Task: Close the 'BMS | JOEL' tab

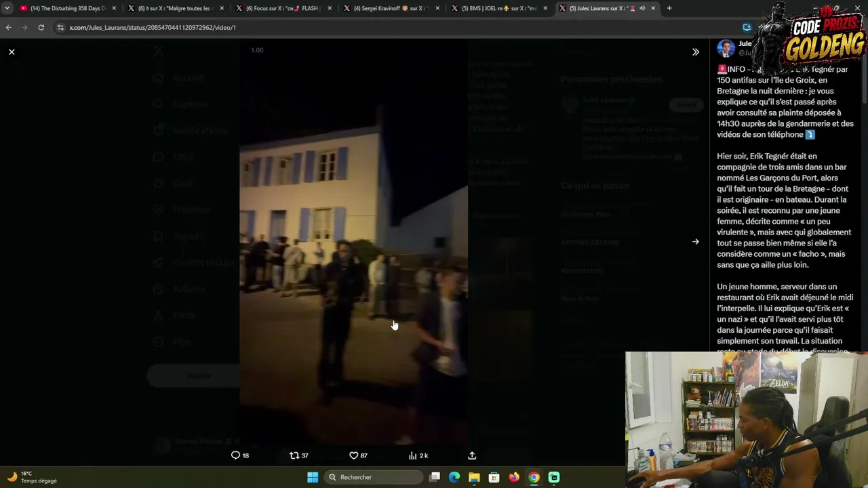Action: point(545,8)
